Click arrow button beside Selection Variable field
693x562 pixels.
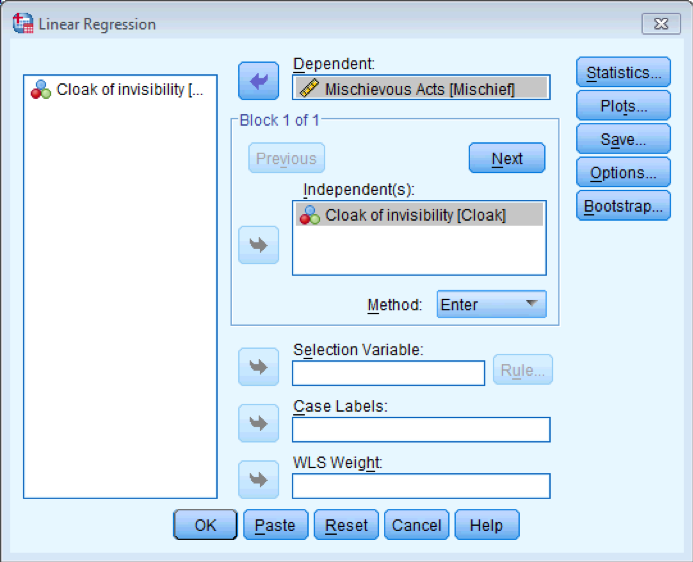[258, 367]
